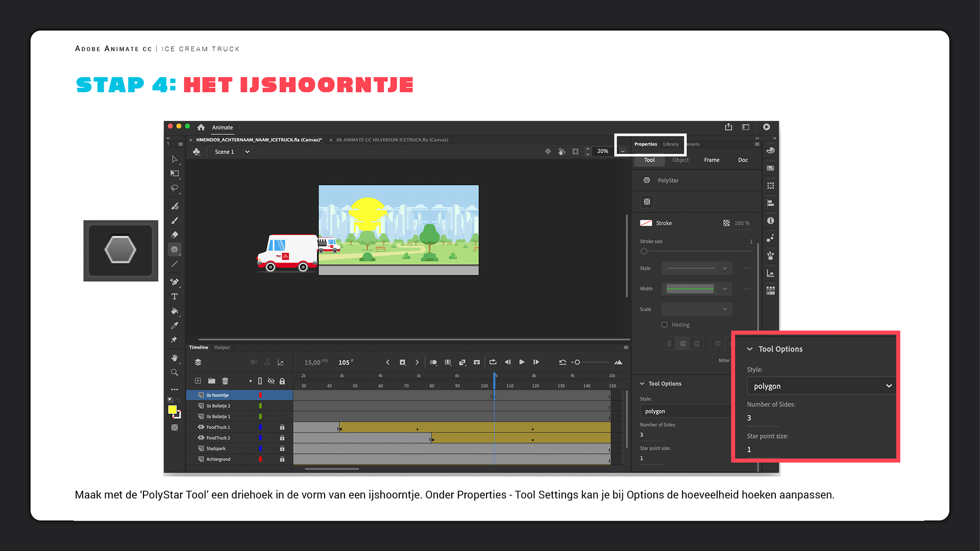
Task: Select the Zoom magnifier tool
Action: [175, 372]
